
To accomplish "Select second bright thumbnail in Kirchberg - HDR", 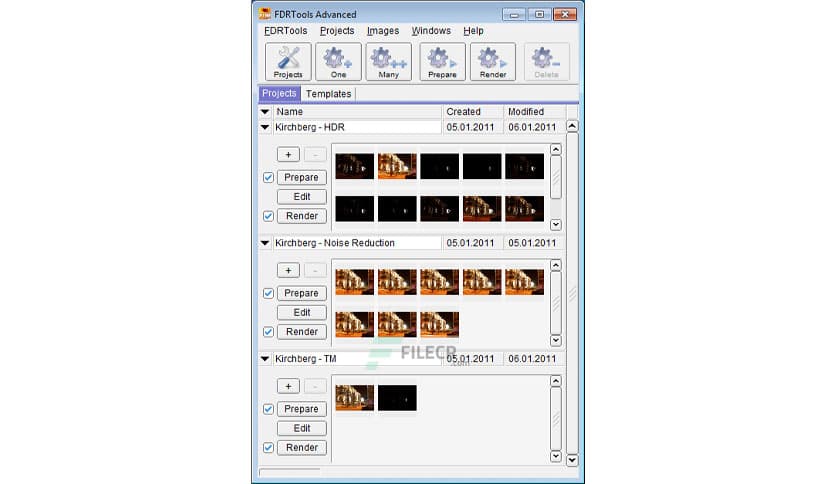I will click(397, 166).
